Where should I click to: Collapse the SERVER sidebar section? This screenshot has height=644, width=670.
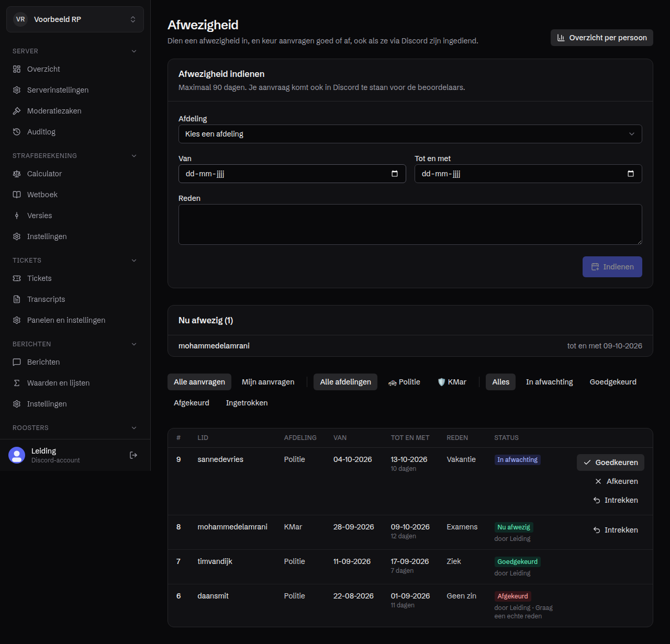(x=134, y=51)
